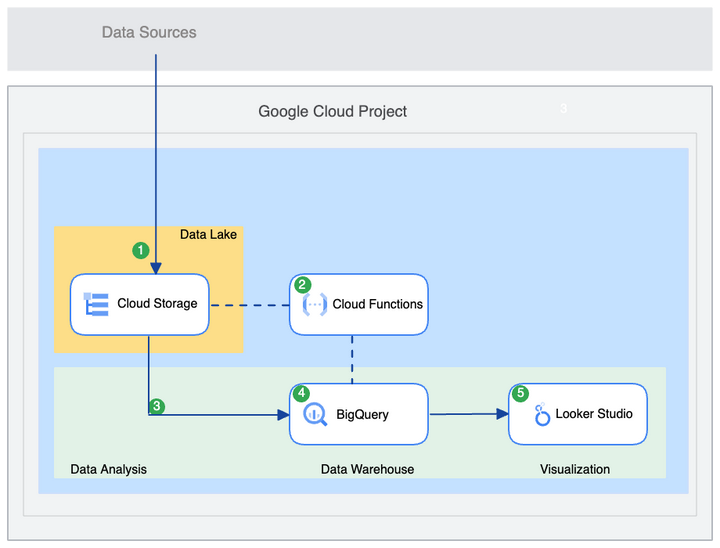Viewport: 720px width, 548px height.
Task: Click the Cloud Functions node label
Action: tap(377, 304)
